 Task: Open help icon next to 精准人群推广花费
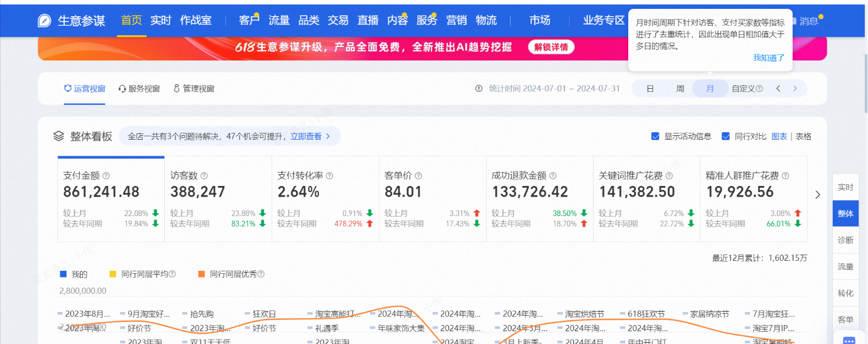click(785, 175)
